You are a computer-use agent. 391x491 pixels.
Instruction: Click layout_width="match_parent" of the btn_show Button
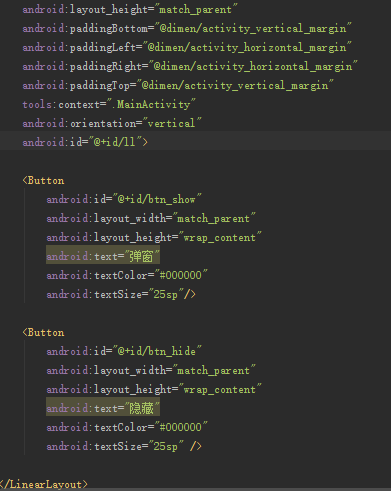(151, 218)
